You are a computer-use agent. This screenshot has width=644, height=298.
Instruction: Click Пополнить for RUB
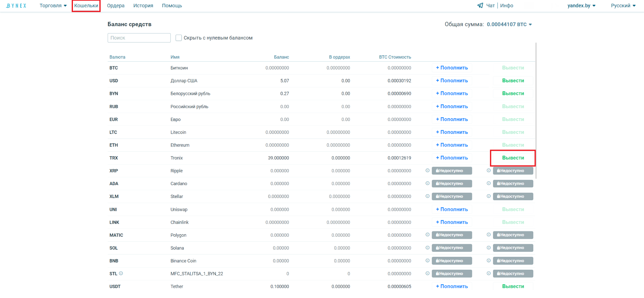(x=452, y=106)
